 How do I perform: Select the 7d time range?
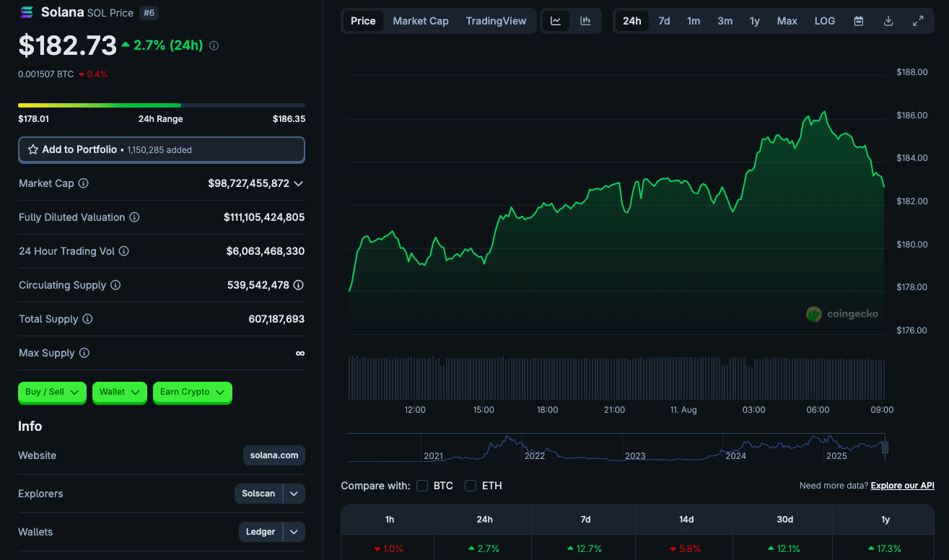[x=664, y=21]
